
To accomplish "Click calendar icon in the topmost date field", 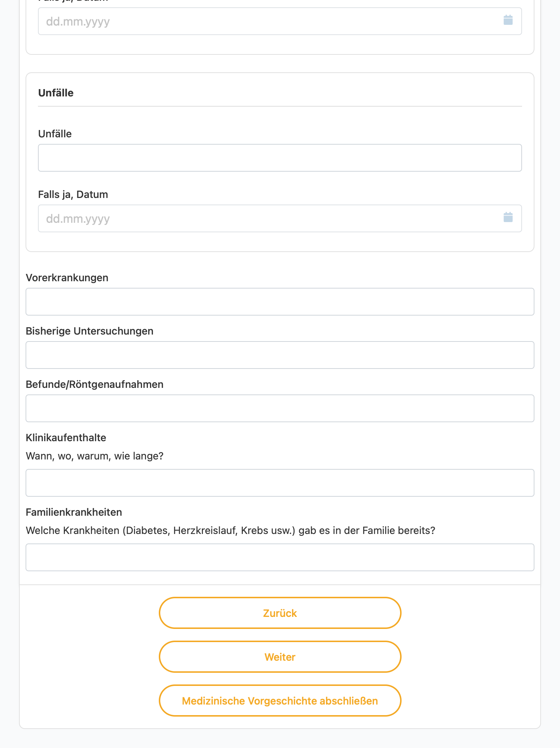I will [x=508, y=20].
